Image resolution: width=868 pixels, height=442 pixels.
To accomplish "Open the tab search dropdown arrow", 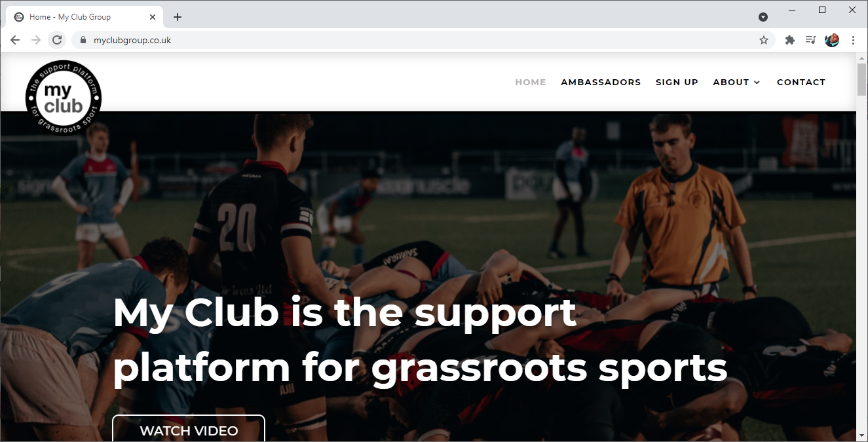I will 763,17.
